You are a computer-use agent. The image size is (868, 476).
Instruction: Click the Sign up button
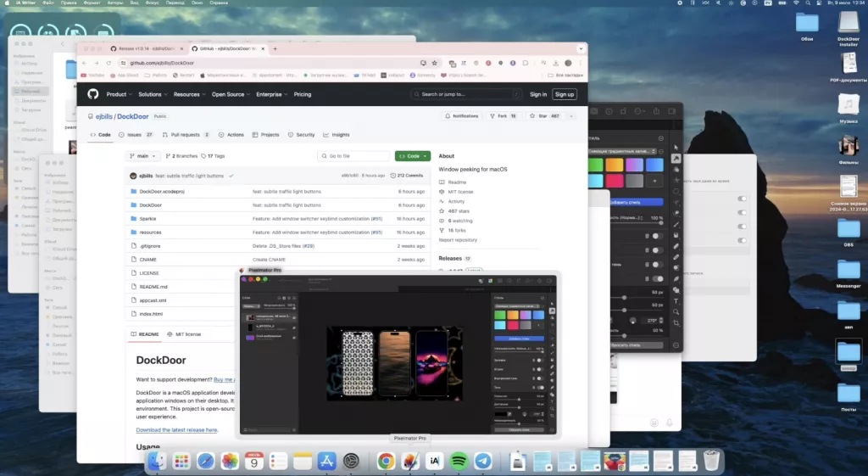coord(564,94)
